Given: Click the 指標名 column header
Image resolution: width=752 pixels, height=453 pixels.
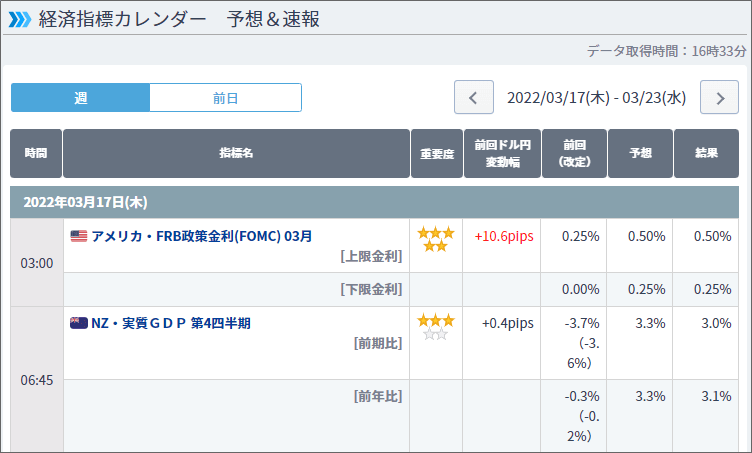Looking at the screenshot, I should [x=236, y=154].
